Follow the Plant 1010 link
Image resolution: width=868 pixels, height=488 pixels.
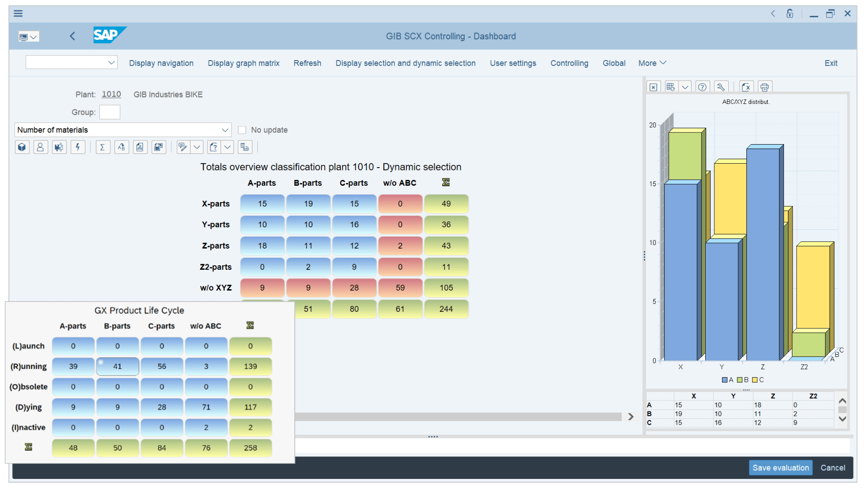click(x=111, y=94)
